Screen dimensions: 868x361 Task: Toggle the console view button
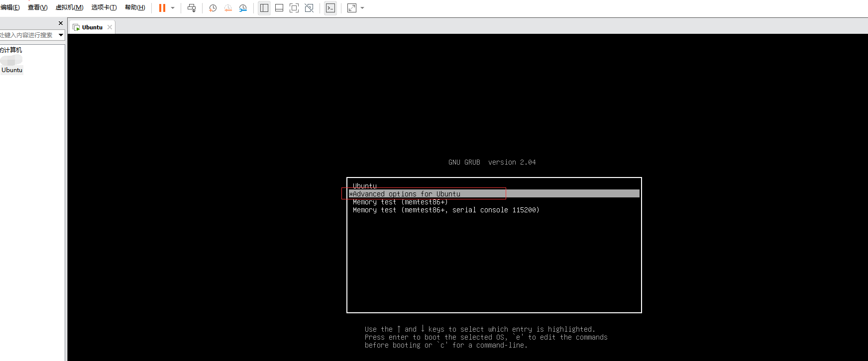(330, 8)
